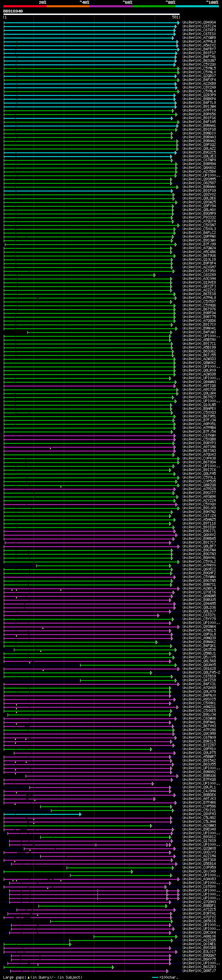This screenshot has width=222, height=980.
Task: Select the UniRef100_C6TNP9 label
Action: click(x=199, y=160)
